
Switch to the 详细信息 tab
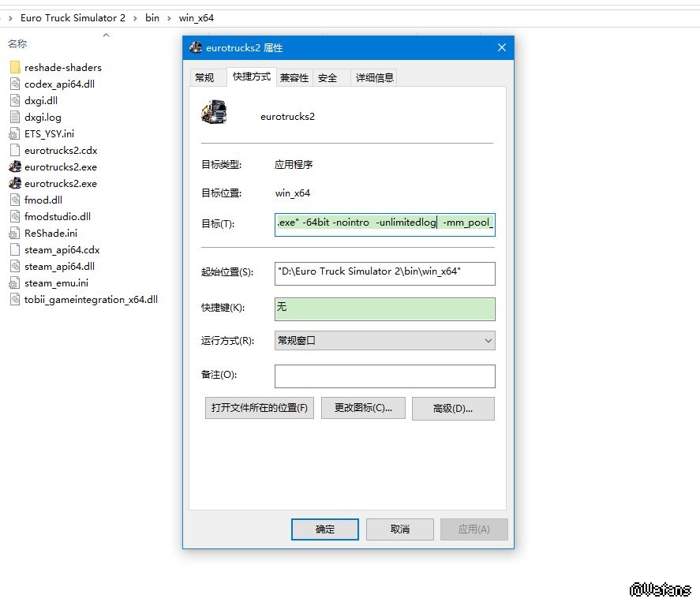point(375,77)
